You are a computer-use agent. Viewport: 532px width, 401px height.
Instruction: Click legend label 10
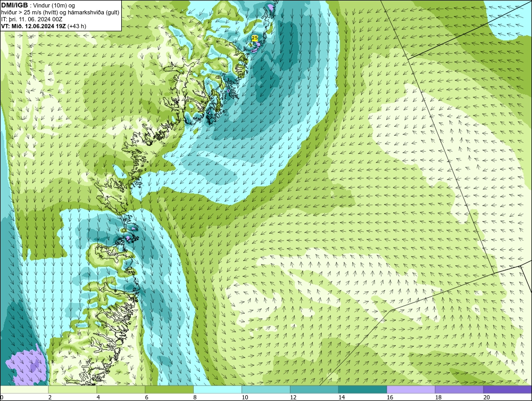(245, 397)
